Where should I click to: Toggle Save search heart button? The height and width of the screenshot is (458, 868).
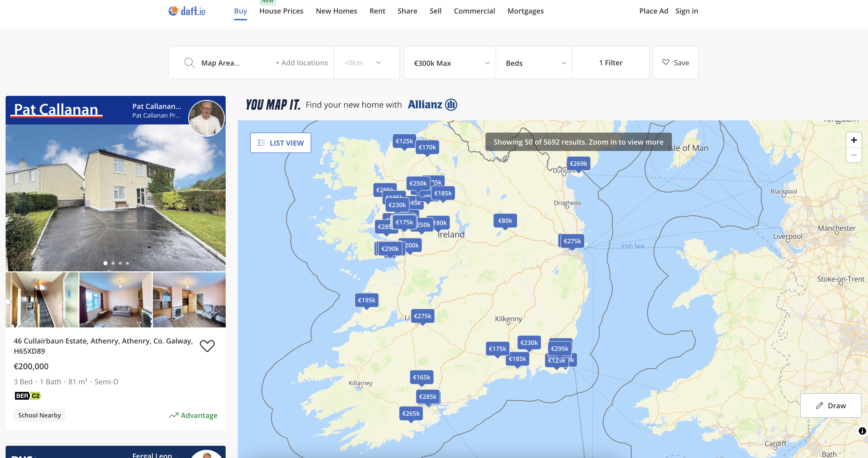675,63
